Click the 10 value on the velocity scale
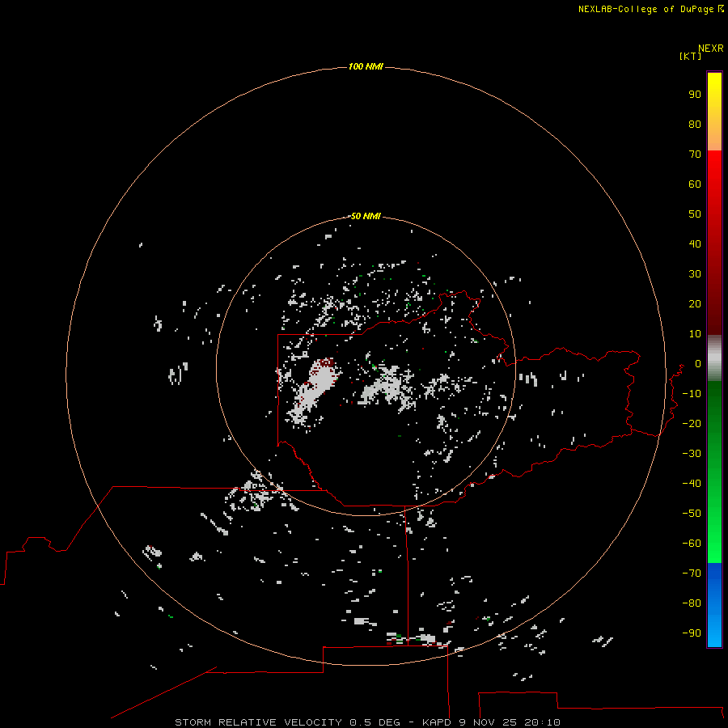 (695, 334)
